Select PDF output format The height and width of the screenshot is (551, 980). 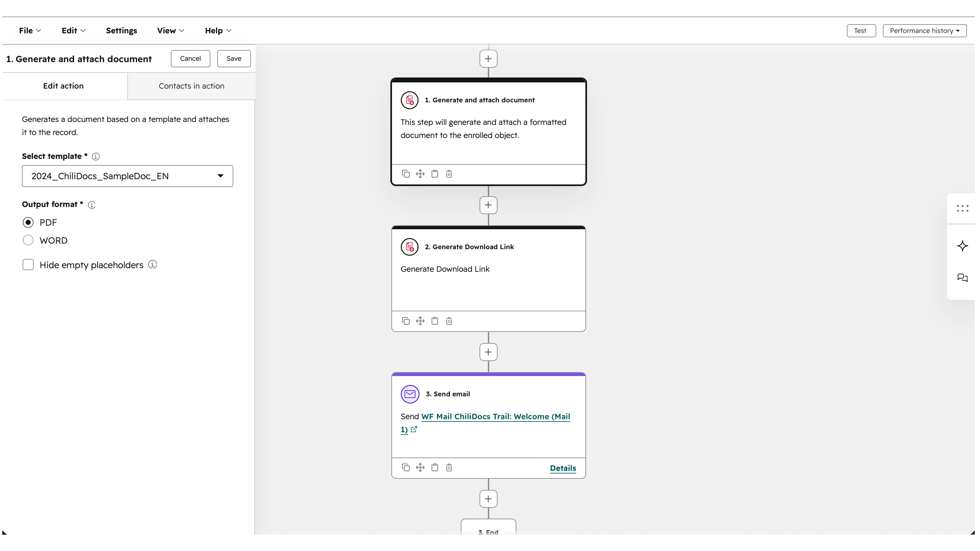[x=28, y=222]
